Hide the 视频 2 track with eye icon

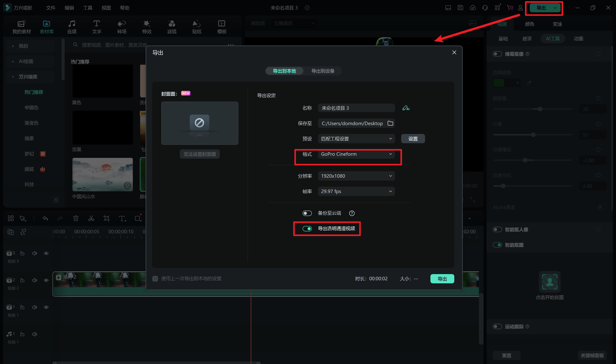pos(46,280)
